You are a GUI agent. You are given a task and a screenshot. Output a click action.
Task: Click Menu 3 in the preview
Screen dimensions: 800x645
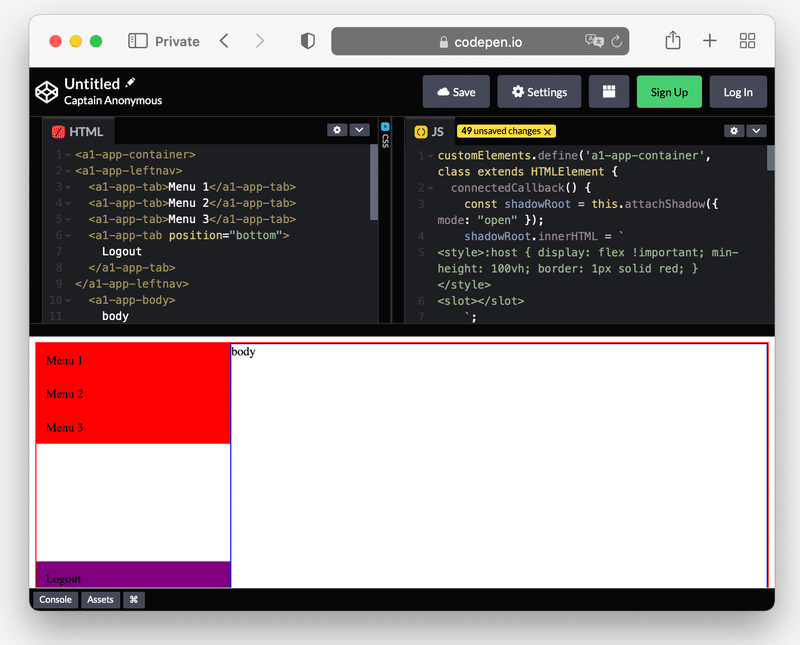(x=64, y=428)
